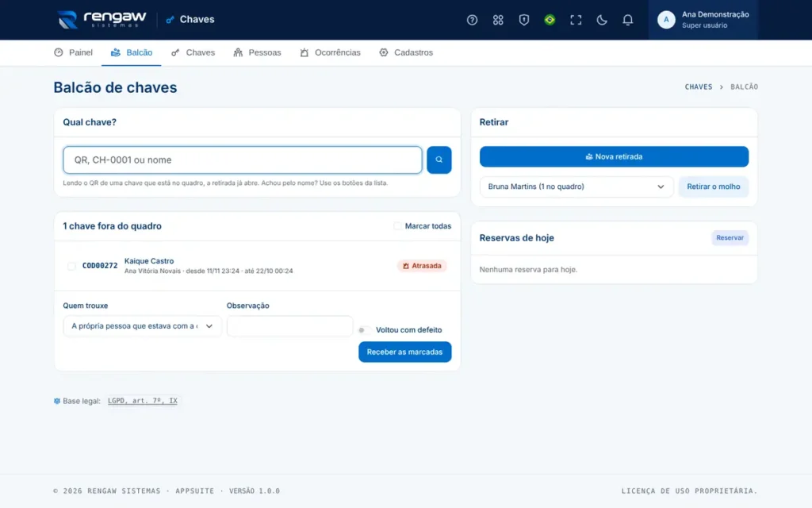Go to the Cadastros tab
The height and width of the screenshot is (508, 812).
click(x=405, y=52)
